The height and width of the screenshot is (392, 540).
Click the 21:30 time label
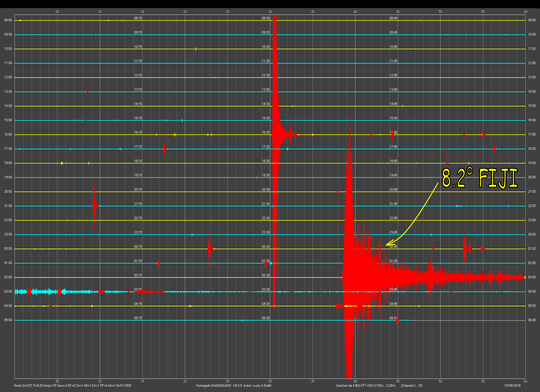point(266,204)
